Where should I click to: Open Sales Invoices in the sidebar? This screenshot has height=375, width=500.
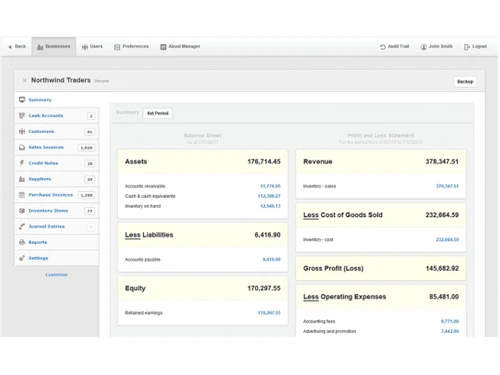coord(46,147)
